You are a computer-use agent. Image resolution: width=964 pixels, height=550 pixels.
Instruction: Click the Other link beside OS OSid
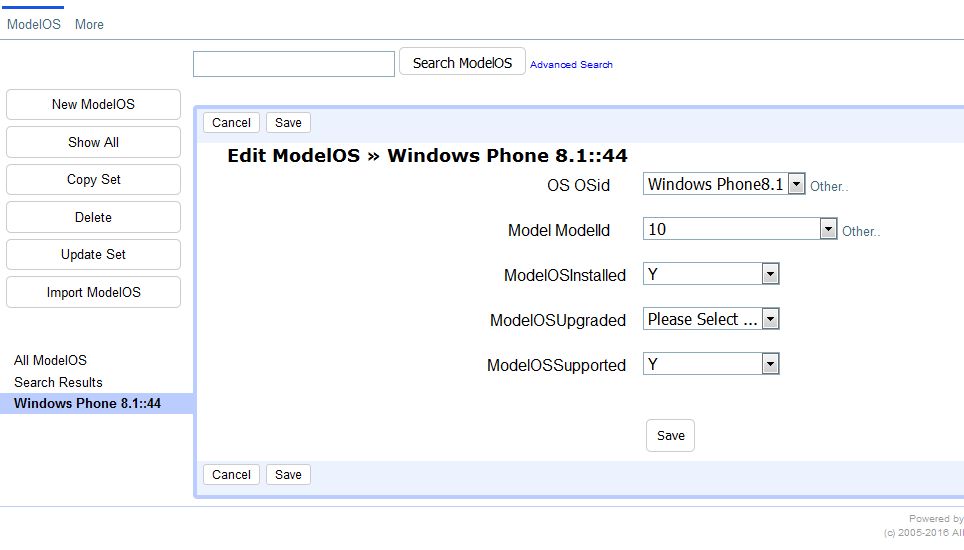coord(829,186)
